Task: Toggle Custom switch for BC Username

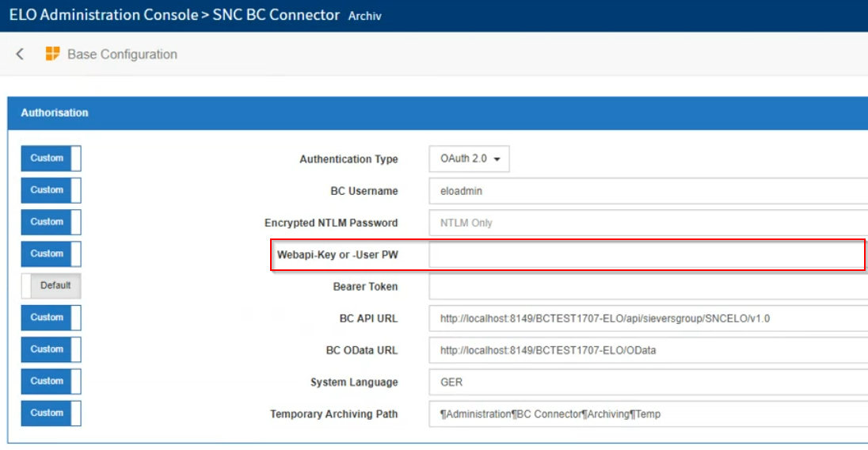Action: coord(51,190)
